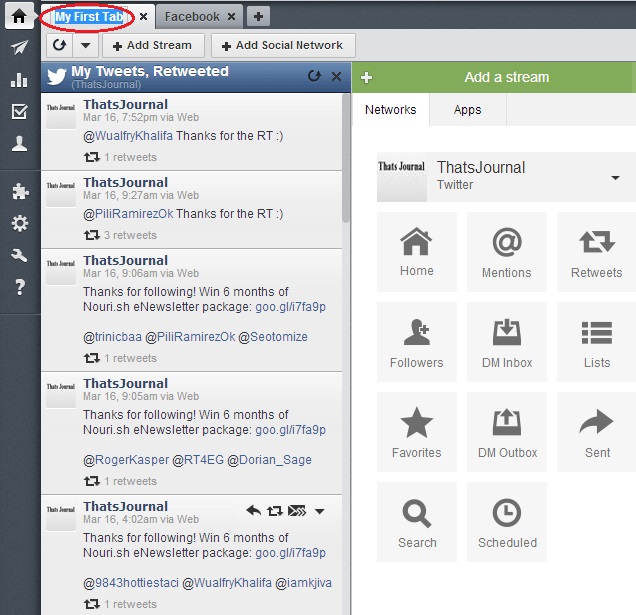Open the Publisher paper plane icon
Screen dimensions: 636x615
(x=19, y=47)
